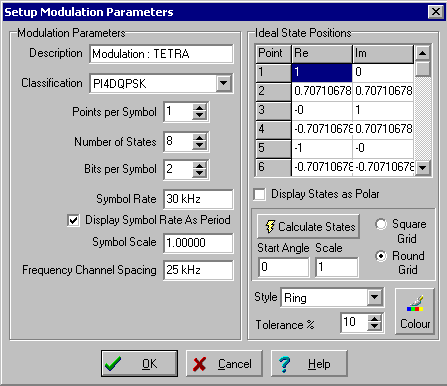
Task: Select row header for point 5
Action: click(x=273, y=148)
